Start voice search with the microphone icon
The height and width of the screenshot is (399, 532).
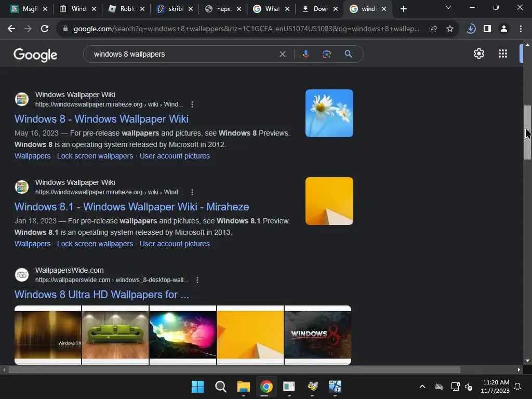pos(305,54)
